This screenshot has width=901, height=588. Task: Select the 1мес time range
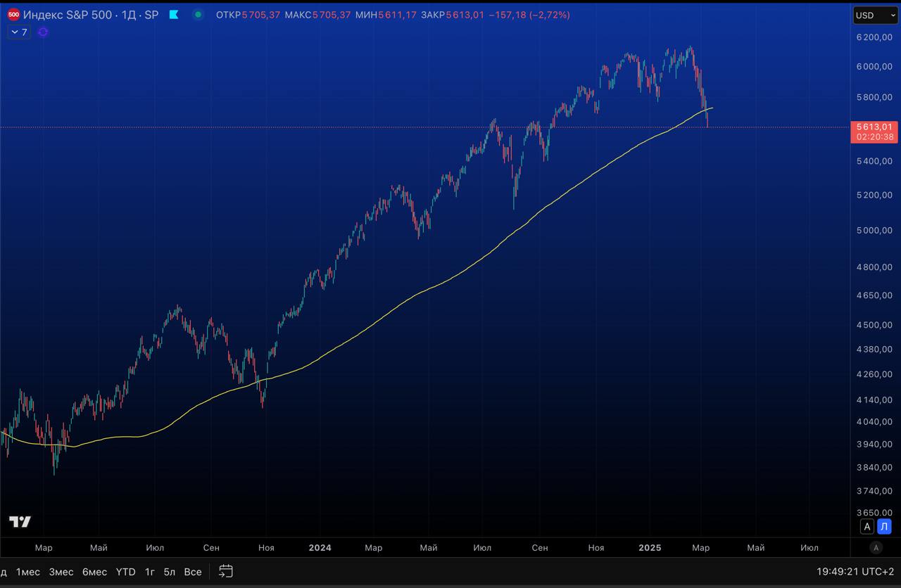[28, 572]
